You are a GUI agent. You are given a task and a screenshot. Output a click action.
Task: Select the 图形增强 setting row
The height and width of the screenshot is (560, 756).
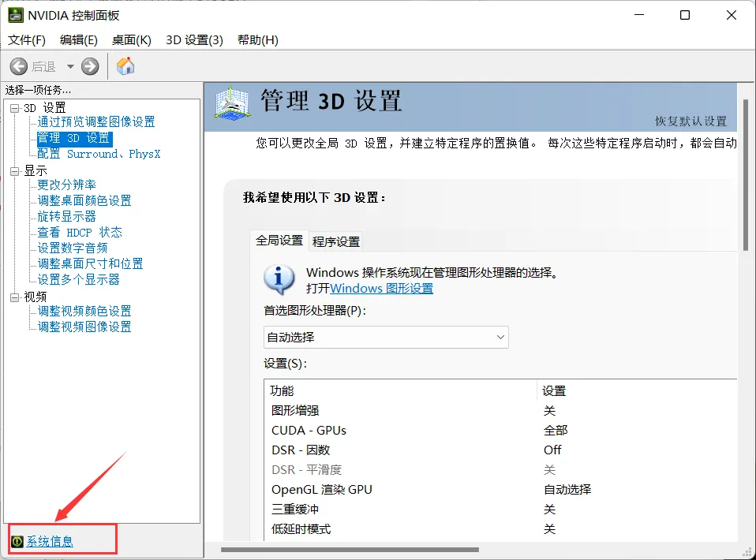point(500,411)
